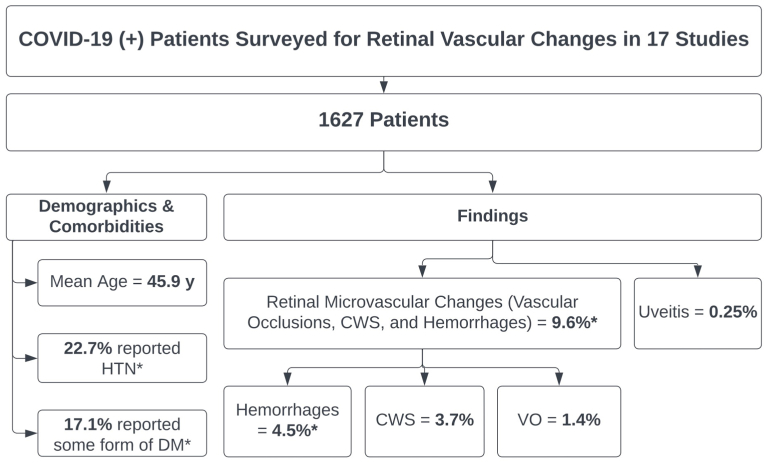The image size is (765, 463).
Task: Click the arrowhead pointing to the HTN box
Action: click(x=32, y=358)
